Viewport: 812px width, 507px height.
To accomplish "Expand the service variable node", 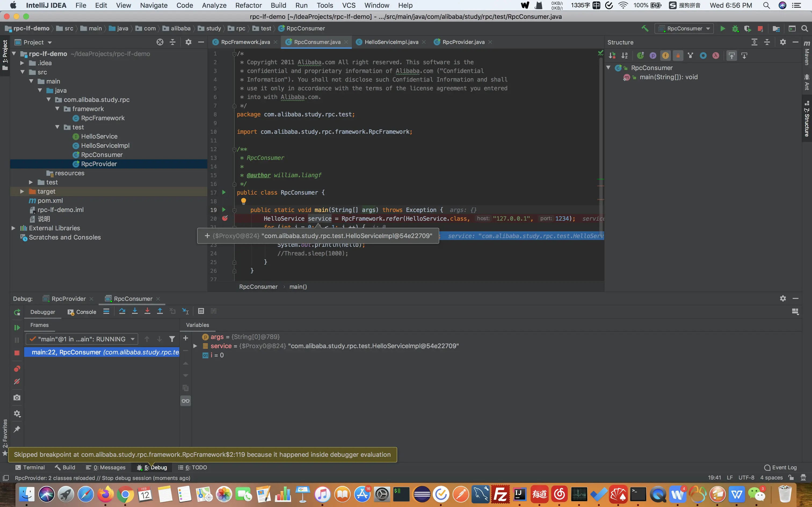I will pos(195,346).
